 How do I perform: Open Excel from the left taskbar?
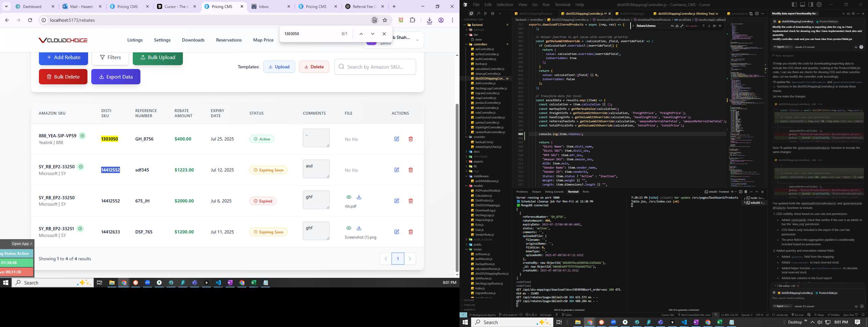(x=253, y=283)
